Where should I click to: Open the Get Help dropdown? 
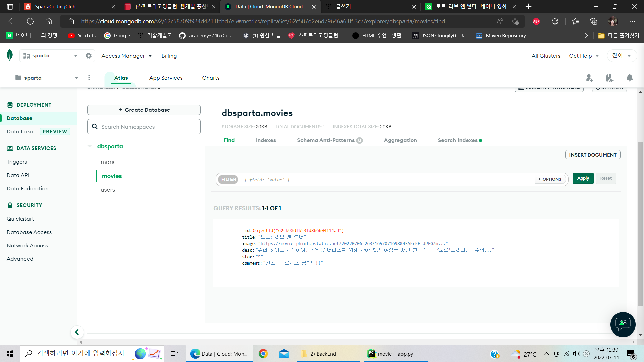[584, 56]
